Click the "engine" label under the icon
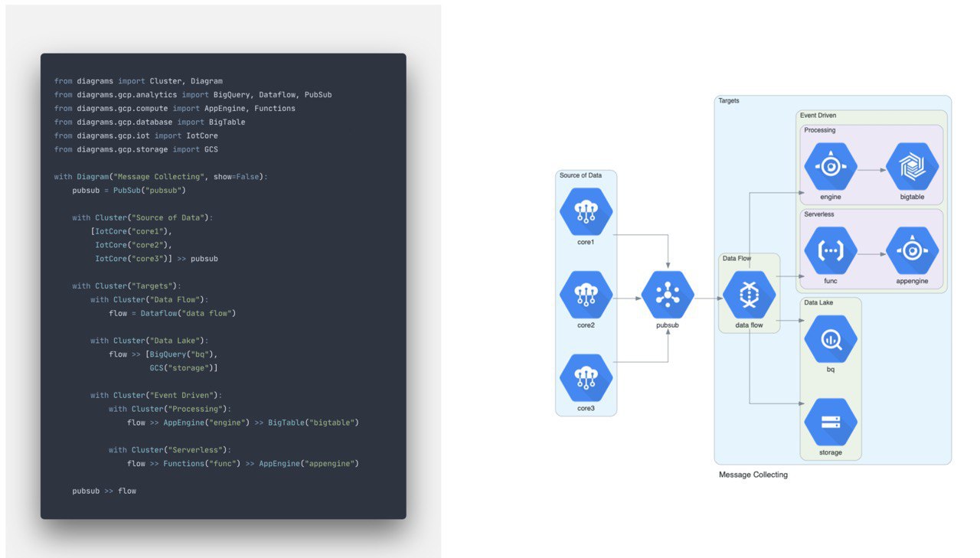This screenshot has width=980, height=558. point(831,197)
